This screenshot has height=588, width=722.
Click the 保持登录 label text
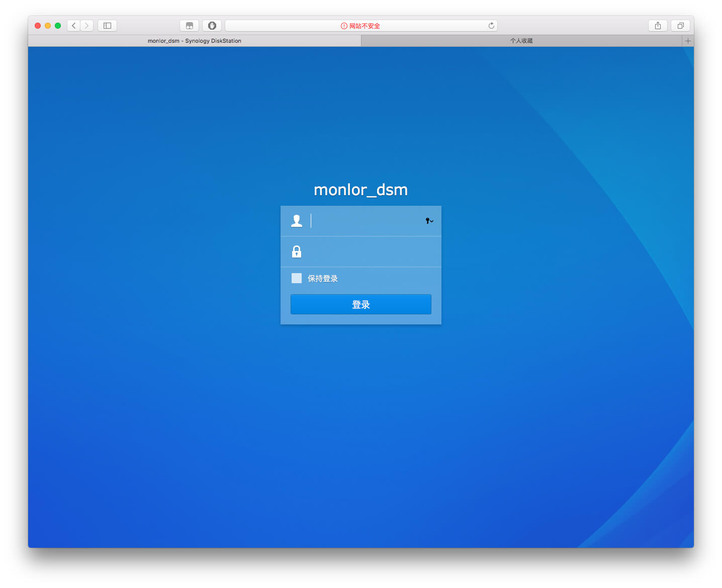click(323, 279)
